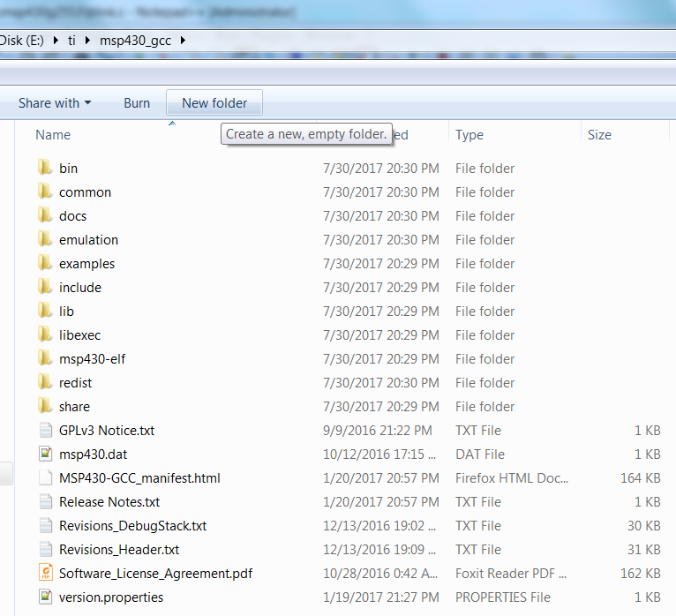Click the msp430.dat file icon

[46, 454]
